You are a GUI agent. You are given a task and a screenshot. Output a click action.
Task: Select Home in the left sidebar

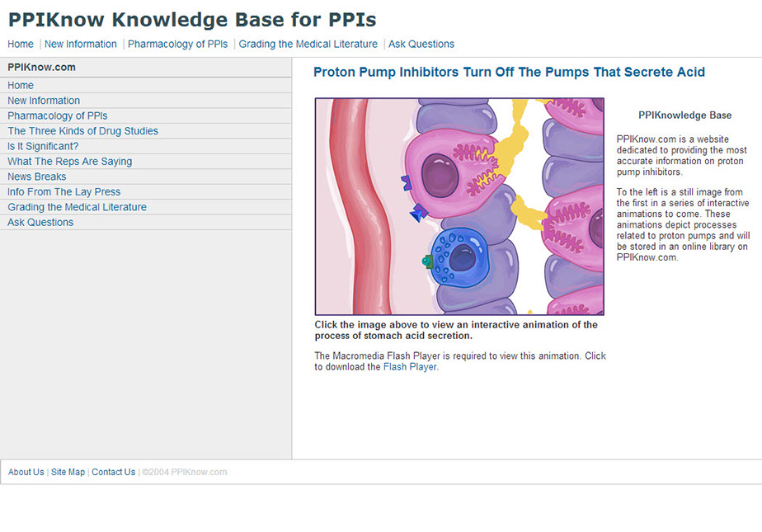pyautogui.click(x=21, y=86)
